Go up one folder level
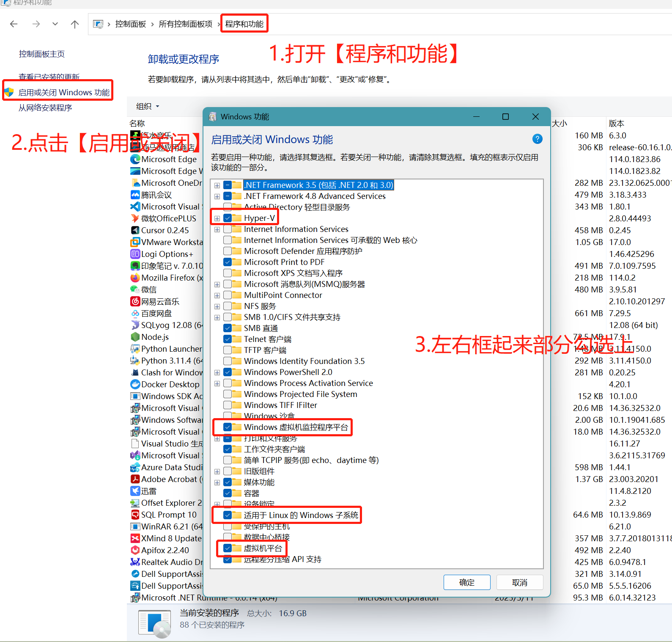This screenshot has width=672, height=642. coord(75,24)
